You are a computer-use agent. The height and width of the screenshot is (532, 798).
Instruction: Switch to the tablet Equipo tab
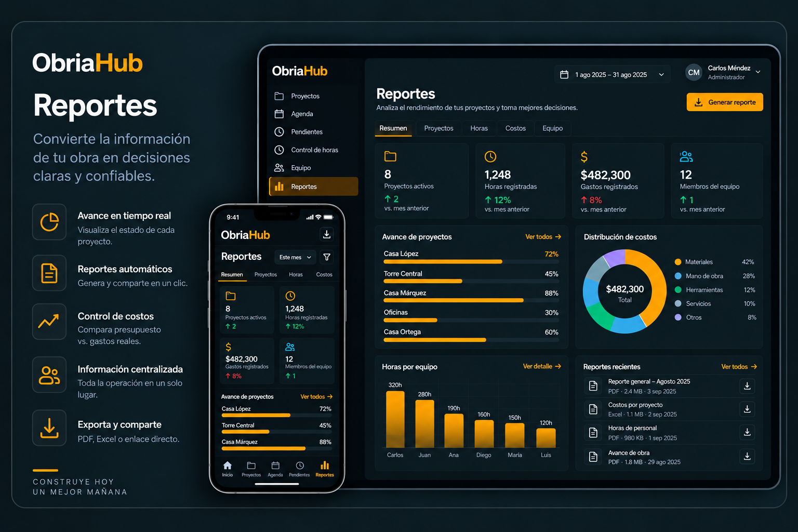tap(553, 128)
